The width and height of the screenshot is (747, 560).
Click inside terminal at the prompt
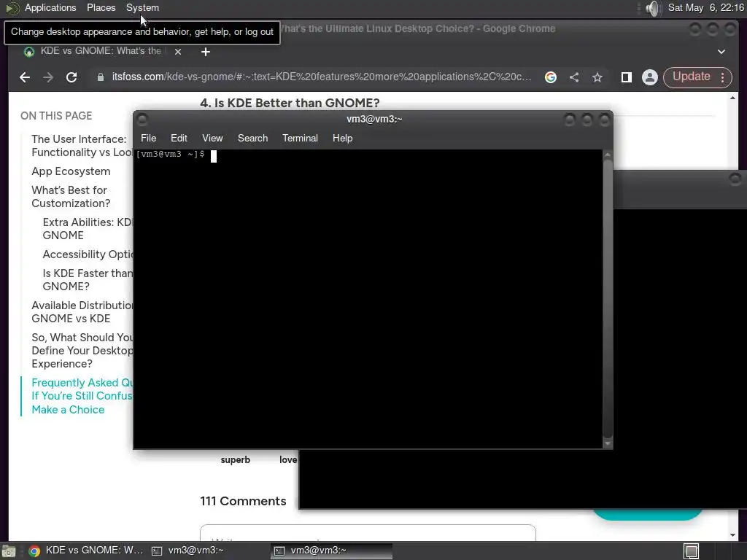214,156
